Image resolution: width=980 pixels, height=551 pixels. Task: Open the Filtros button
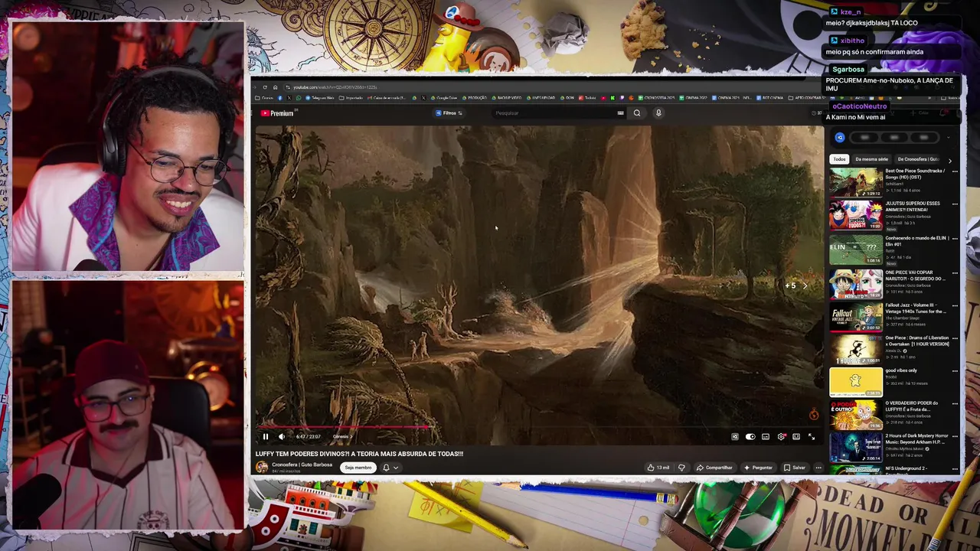[x=449, y=113]
